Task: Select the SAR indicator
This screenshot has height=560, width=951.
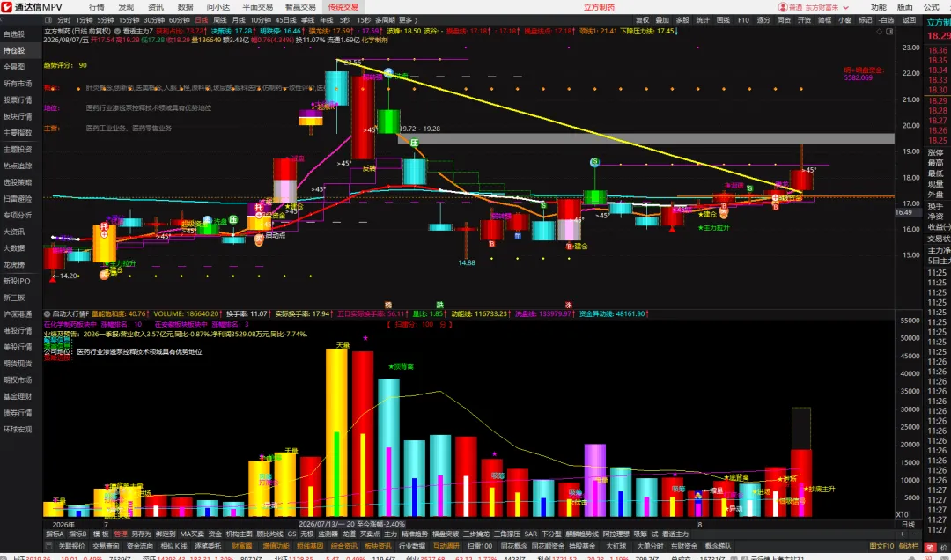Action: tap(531, 534)
